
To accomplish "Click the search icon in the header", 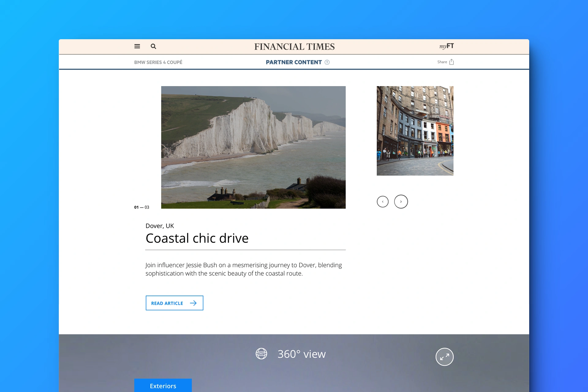I will [x=153, y=46].
